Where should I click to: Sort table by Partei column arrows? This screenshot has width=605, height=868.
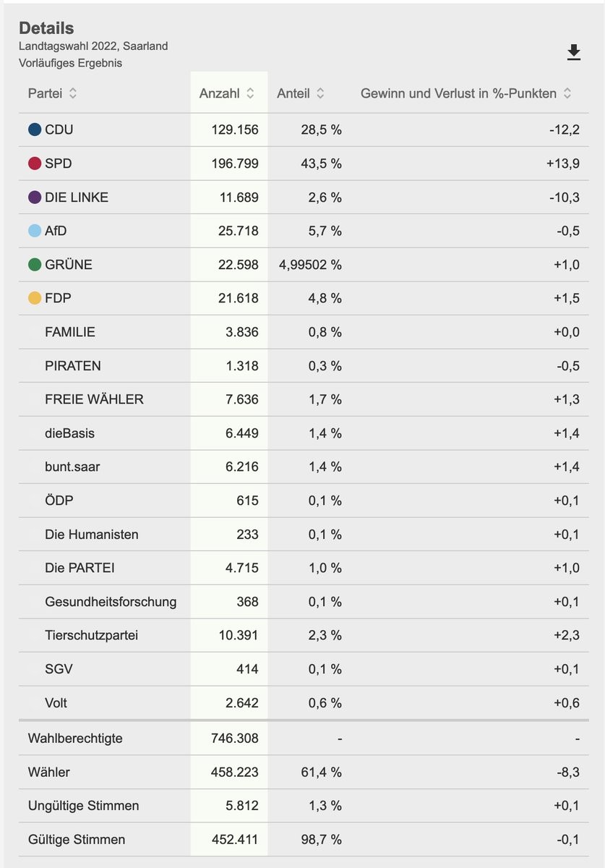[73, 93]
